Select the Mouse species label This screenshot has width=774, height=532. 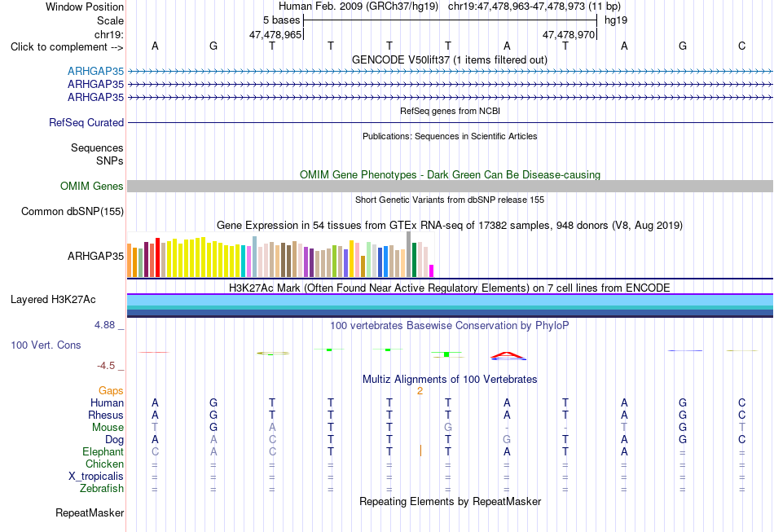click(x=108, y=428)
